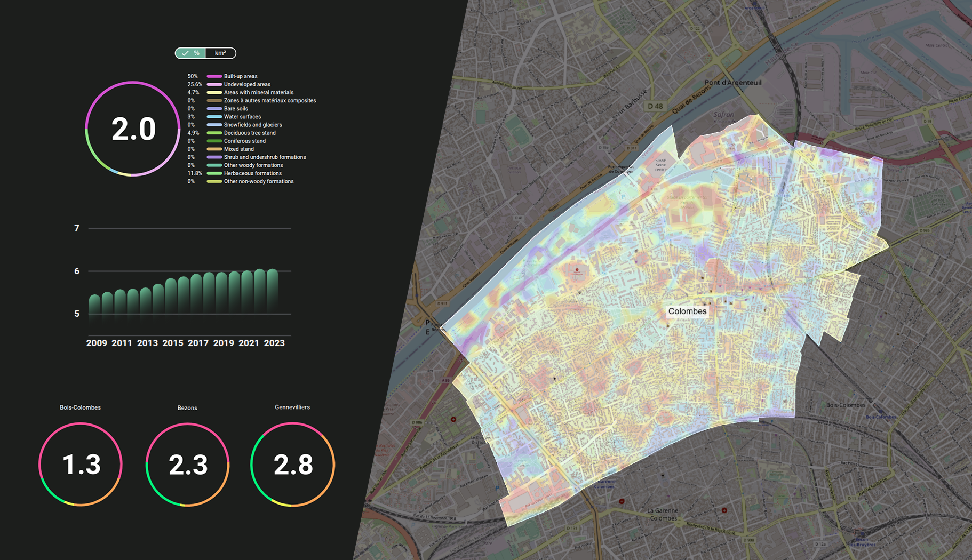
Task: Click the Areas with mineral materials entry
Action: pyautogui.click(x=258, y=93)
